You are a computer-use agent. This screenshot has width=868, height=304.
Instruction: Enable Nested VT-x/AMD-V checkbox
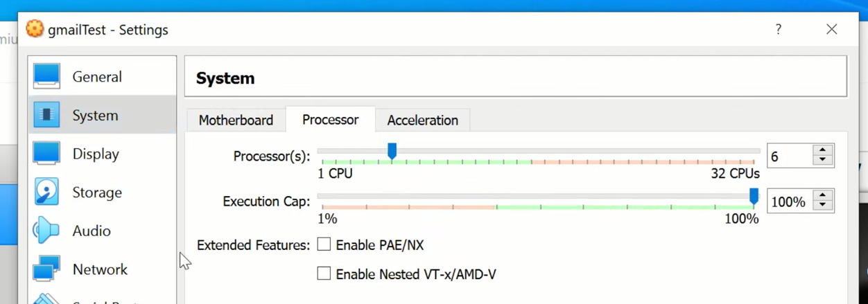(x=324, y=273)
